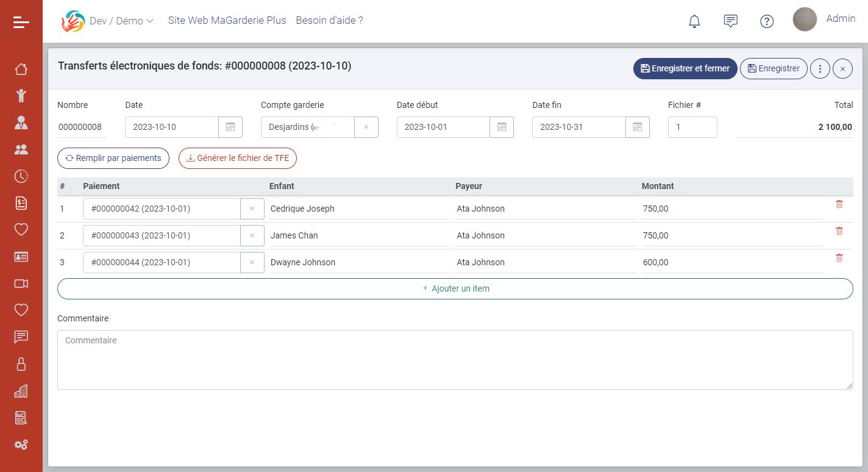Open the home dashboard from the sidebar

tap(21, 69)
